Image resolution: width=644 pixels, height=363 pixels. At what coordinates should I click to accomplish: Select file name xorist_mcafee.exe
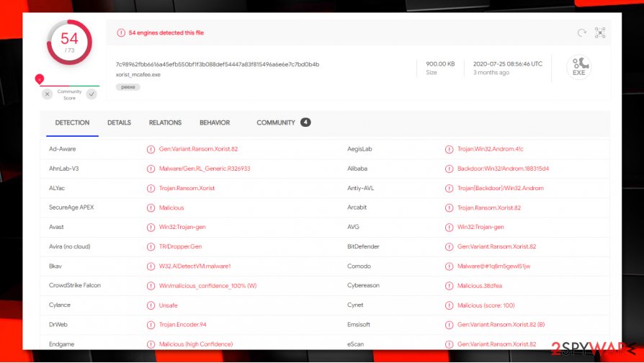(138, 75)
